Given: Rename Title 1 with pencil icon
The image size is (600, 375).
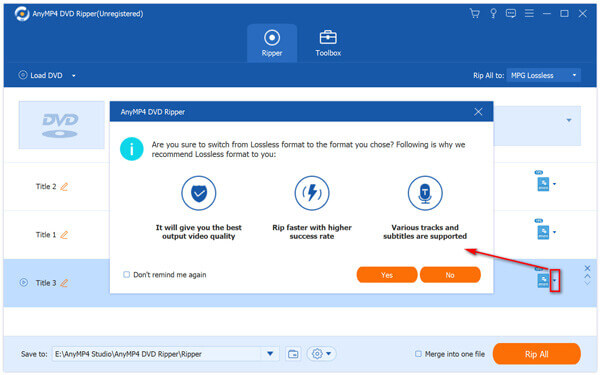Looking at the screenshot, I should [64, 235].
